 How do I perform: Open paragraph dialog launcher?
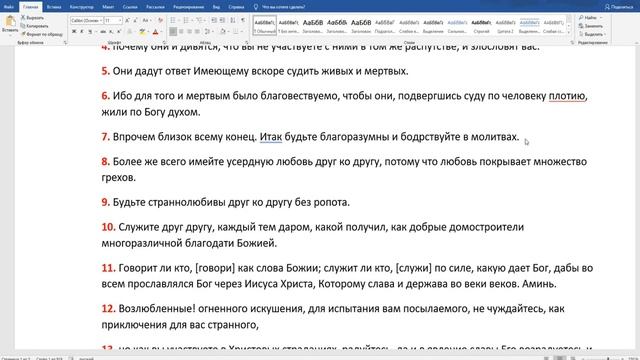click(x=247, y=42)
